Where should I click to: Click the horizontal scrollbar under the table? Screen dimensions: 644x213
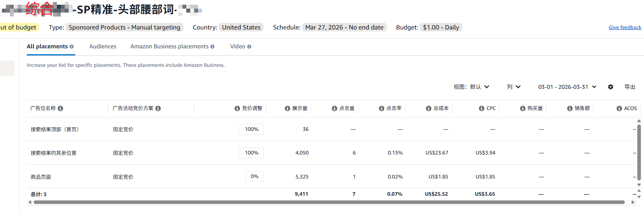(329, 202)
